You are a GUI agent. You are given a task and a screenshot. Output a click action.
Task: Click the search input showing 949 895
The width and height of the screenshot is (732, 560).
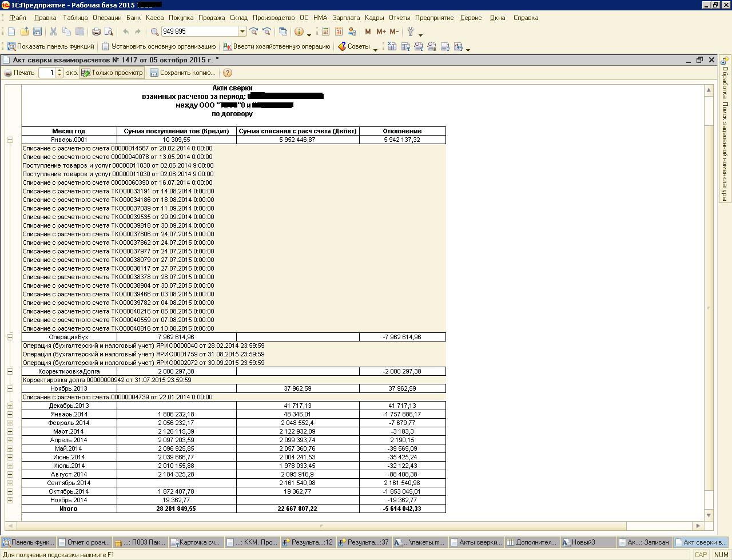200,31
